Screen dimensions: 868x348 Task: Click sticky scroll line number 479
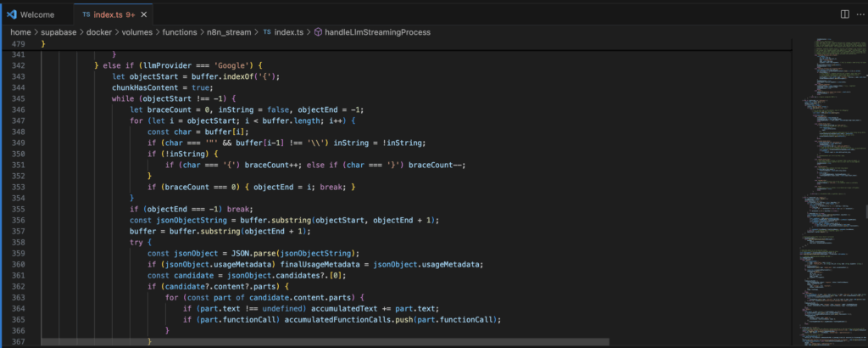(x=18, y=43)
